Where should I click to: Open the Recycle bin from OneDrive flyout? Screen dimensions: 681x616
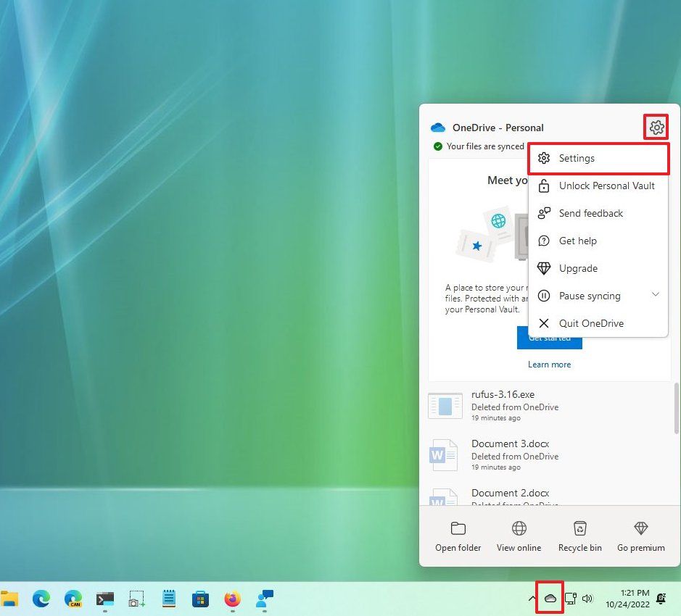(x=579, y=534)
